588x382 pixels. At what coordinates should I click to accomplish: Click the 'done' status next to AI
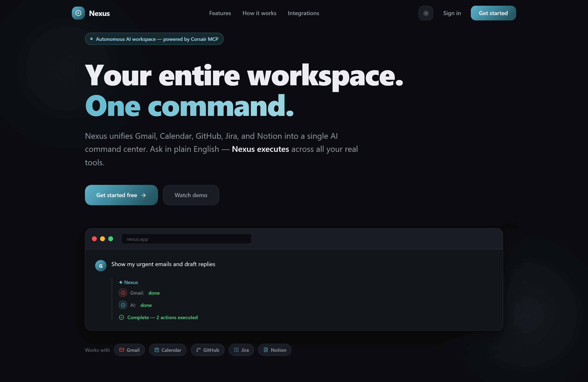tap(146, 305)
